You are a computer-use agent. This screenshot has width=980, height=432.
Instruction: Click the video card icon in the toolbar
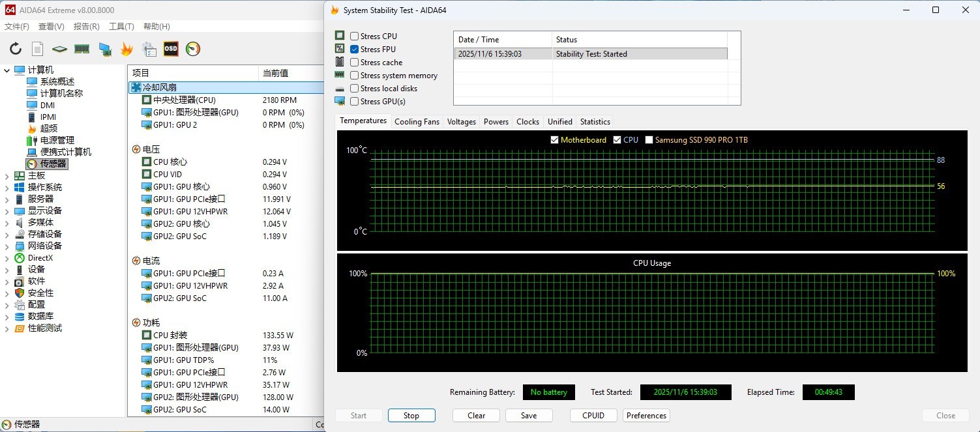click(x=104, y=49)
